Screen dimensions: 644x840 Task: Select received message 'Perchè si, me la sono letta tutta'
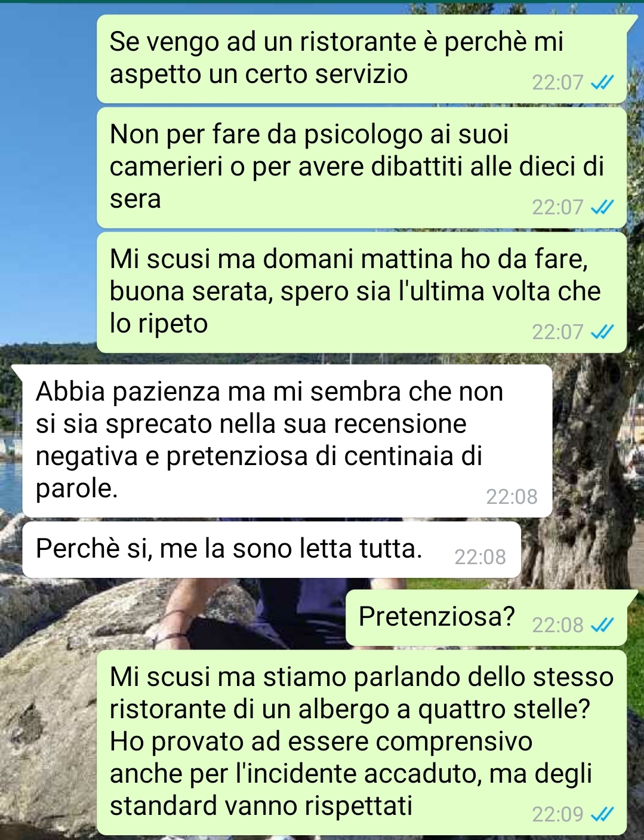[x=272, y=549]
